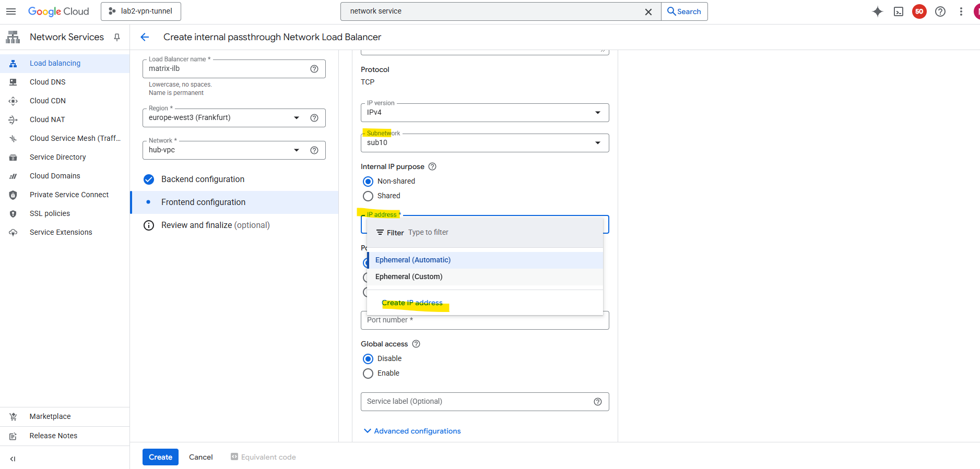980x469 pixels.
Task: Open the Gemini AI assistant sparkle icon
Action: coord(877,11)
